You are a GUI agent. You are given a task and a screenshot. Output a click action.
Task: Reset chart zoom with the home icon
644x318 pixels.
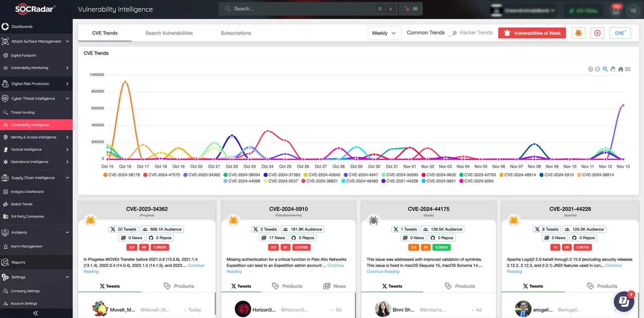coord(621,69)
